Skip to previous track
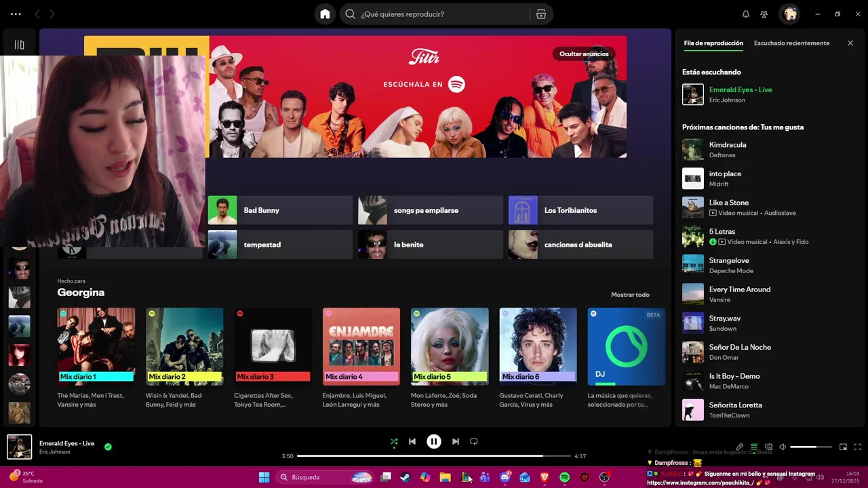 [412, 441]
